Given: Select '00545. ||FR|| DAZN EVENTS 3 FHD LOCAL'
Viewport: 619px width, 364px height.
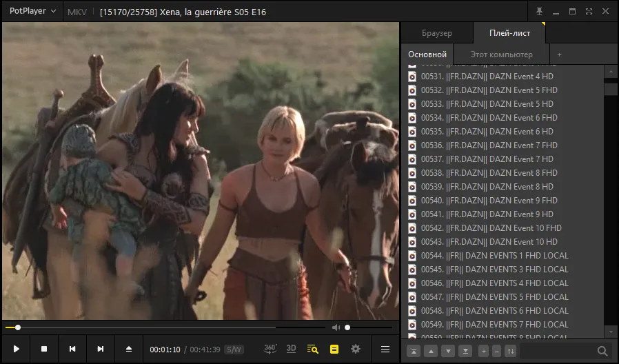Looking at the screenshot, I should (x=503, y=270).
